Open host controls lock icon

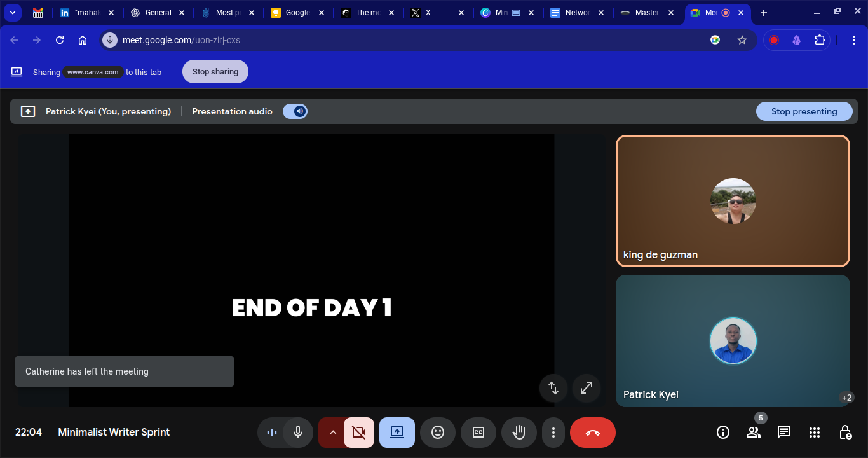tap(845, 433)
